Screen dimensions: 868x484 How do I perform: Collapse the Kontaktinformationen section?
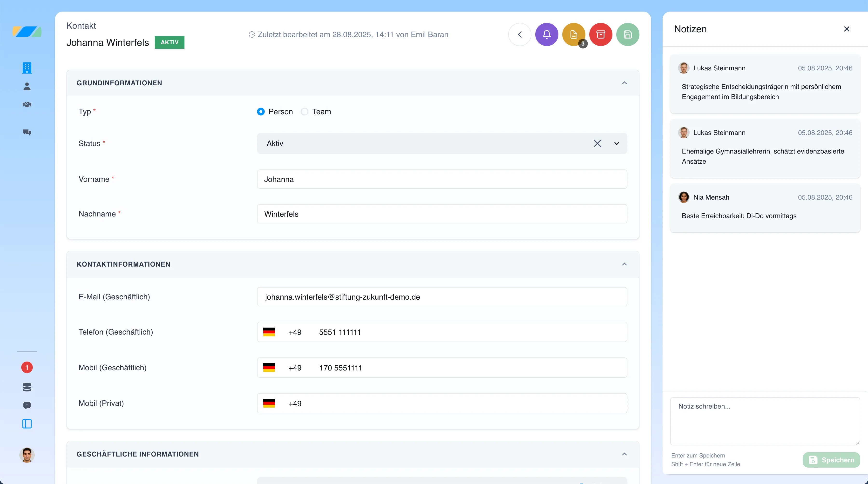[x=624, y=264]
